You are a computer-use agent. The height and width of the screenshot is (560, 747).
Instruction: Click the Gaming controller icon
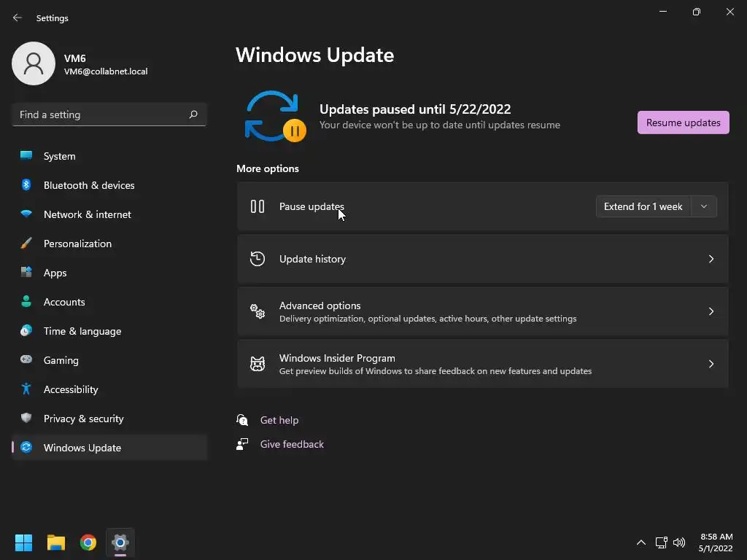pos(26,359)
